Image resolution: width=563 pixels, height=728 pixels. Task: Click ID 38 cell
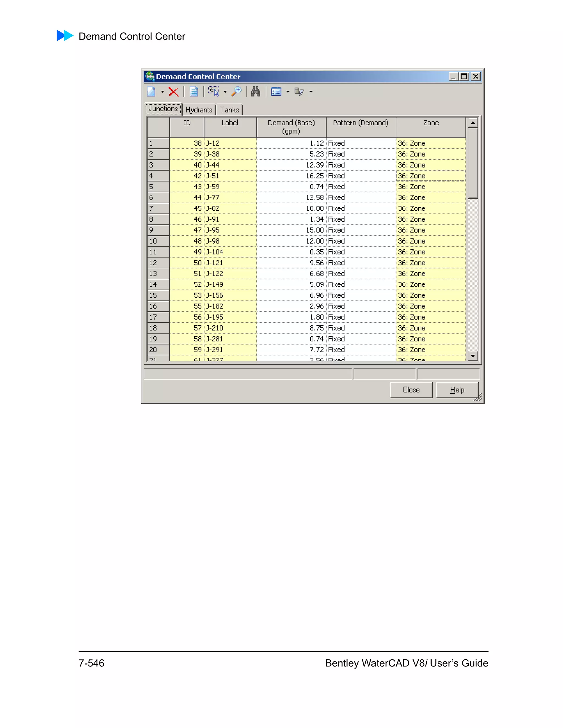187,143
